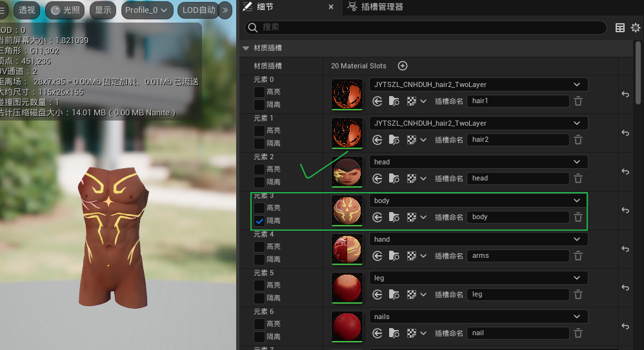The image size is (644, 350).
Task: Expand viewport toolbar overflow arrows
Action: click(225, 10)
